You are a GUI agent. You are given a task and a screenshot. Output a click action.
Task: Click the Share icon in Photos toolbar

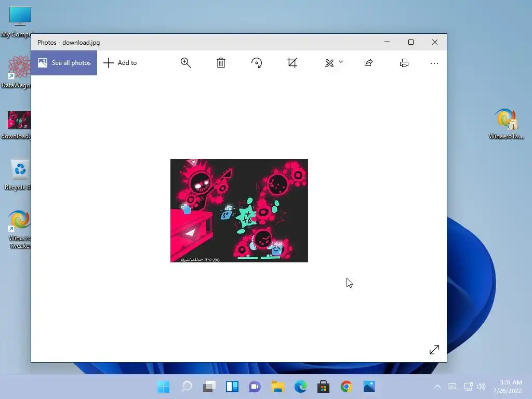point(368,63)
